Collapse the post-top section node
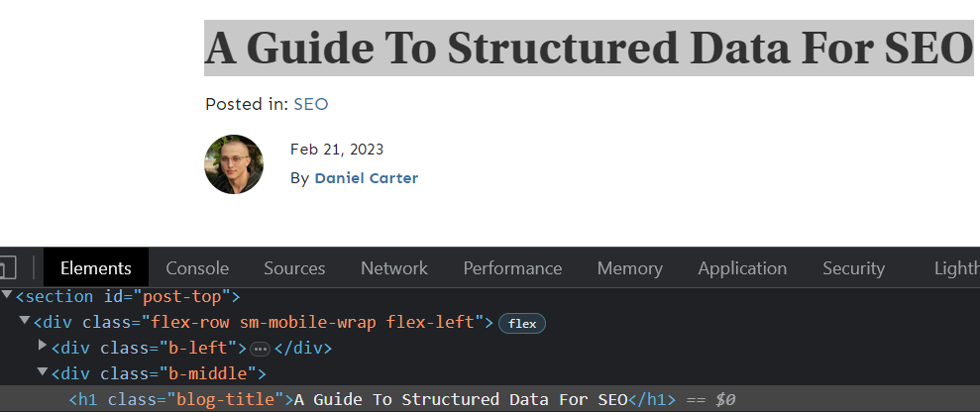The image size is (980, 412). (x=7, y=294)
